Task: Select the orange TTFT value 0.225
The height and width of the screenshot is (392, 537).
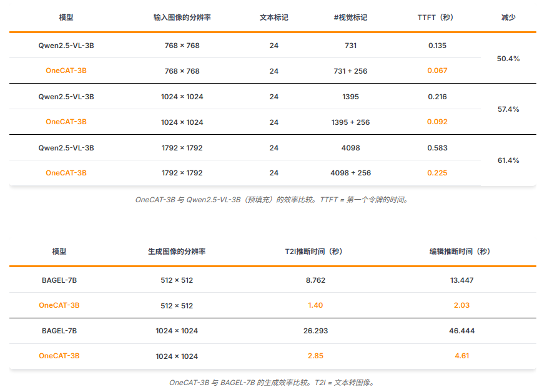Action: pyautogui.click(x=437, y=173)
